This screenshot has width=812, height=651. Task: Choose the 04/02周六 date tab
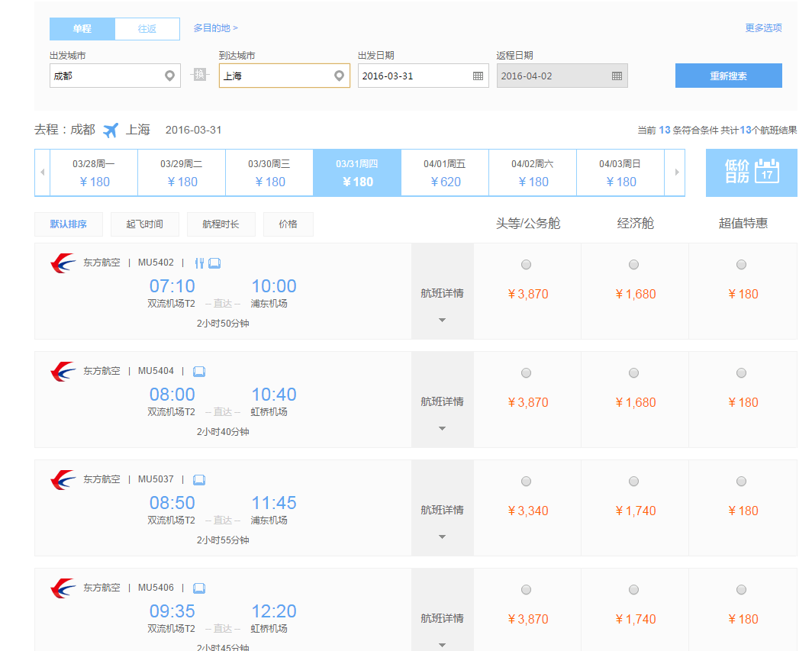point(533,172)
